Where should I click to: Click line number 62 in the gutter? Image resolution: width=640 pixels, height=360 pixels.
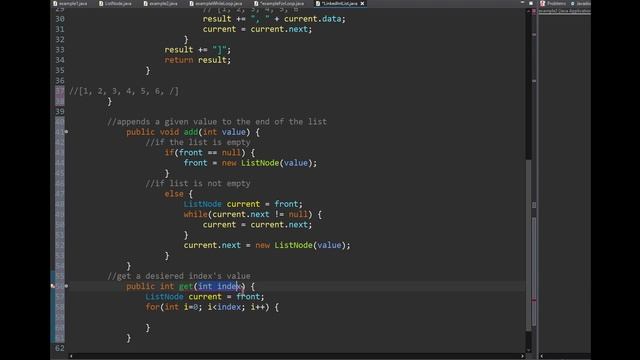click(60, 348)
